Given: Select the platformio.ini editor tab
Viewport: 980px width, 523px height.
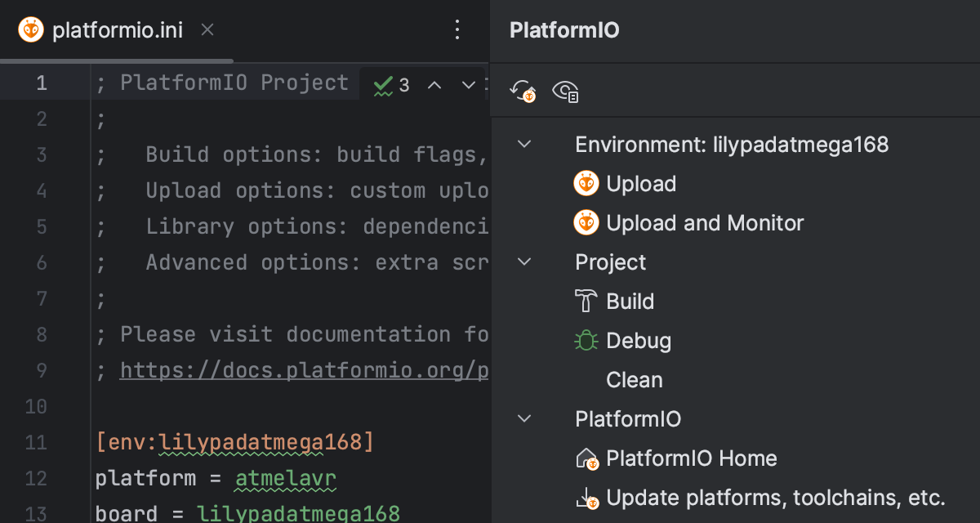Looking at the screenshot, I should pos(117,31).
